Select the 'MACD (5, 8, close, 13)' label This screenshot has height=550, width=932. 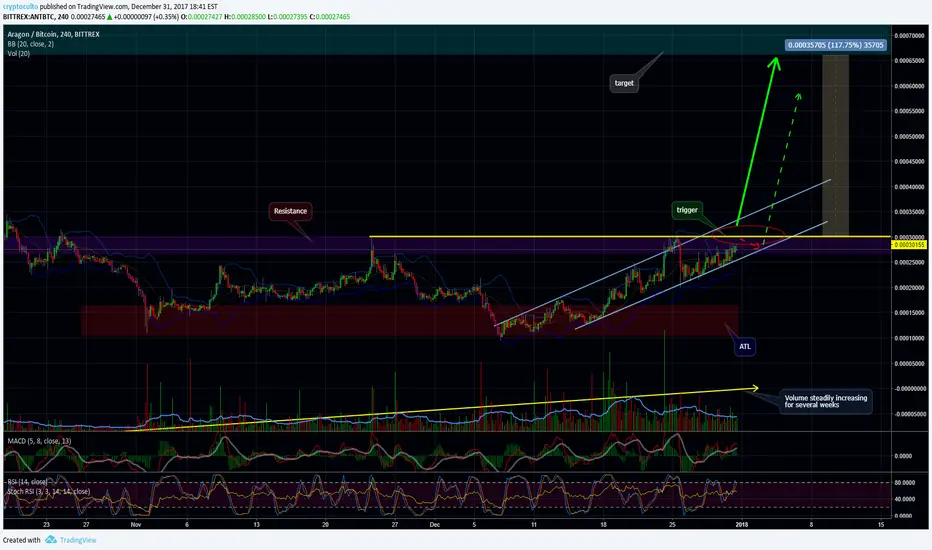pyautogui.click(x=39, y=441)
